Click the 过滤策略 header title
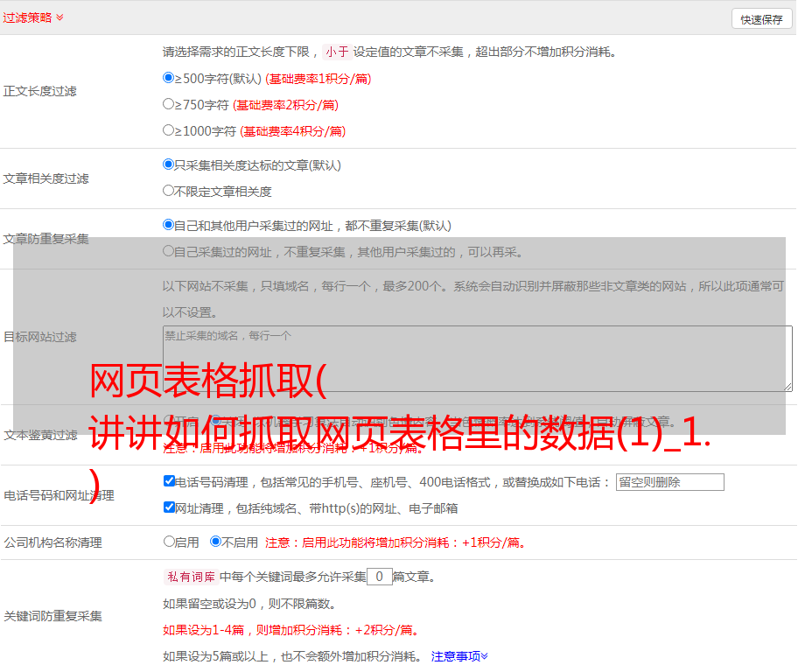 (27, 17)
